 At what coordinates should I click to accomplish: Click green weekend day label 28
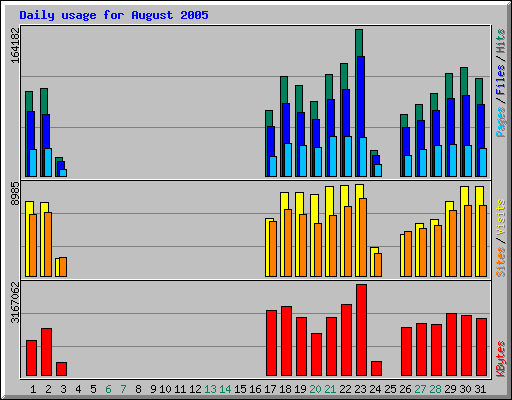point(435,389)
